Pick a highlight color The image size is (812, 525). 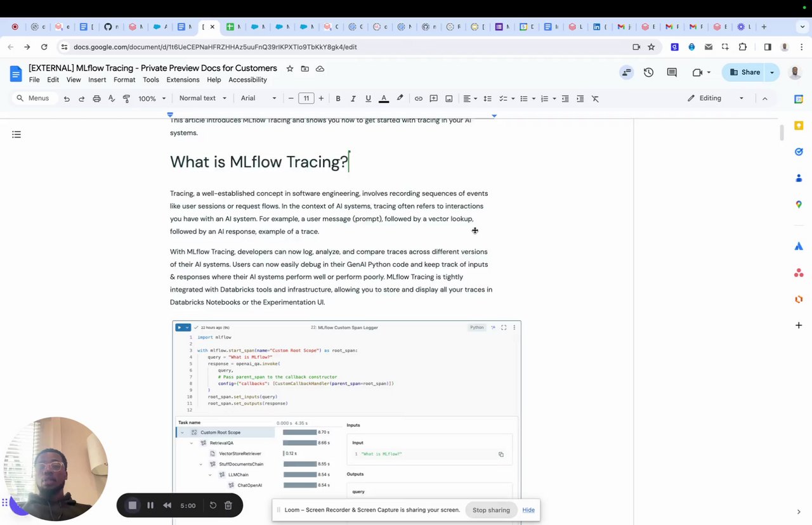(x=400, y=98)
